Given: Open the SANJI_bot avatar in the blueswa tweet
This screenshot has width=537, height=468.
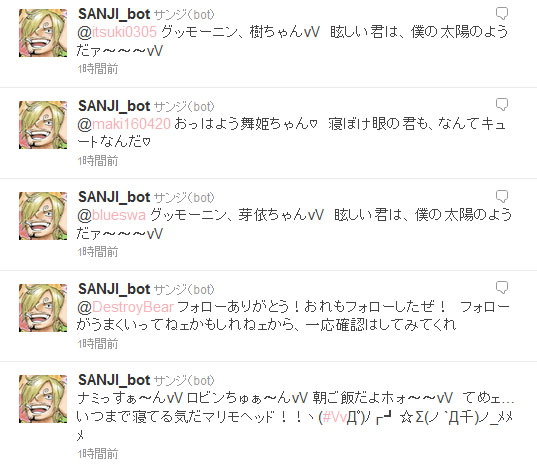Looking at the screenshot, I should tap(43, 216).
